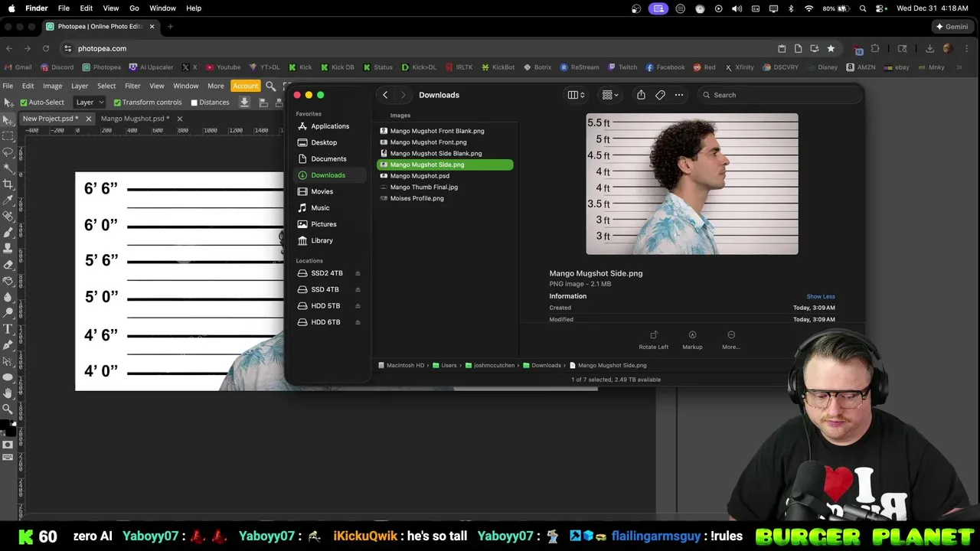980x551 pixels.
Task: Select the Eraser tool
Action: 8,265
